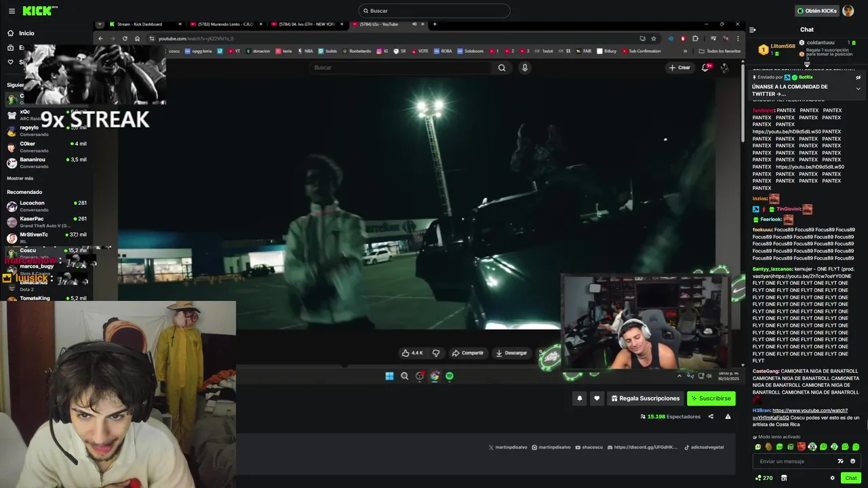Click YouTube search magnifier button
868x488 pixels.
[x=502, y=68]
